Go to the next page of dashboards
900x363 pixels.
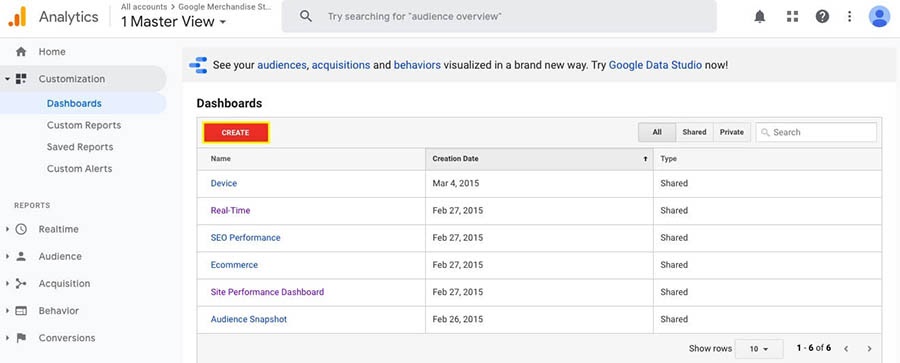point(870,349)
